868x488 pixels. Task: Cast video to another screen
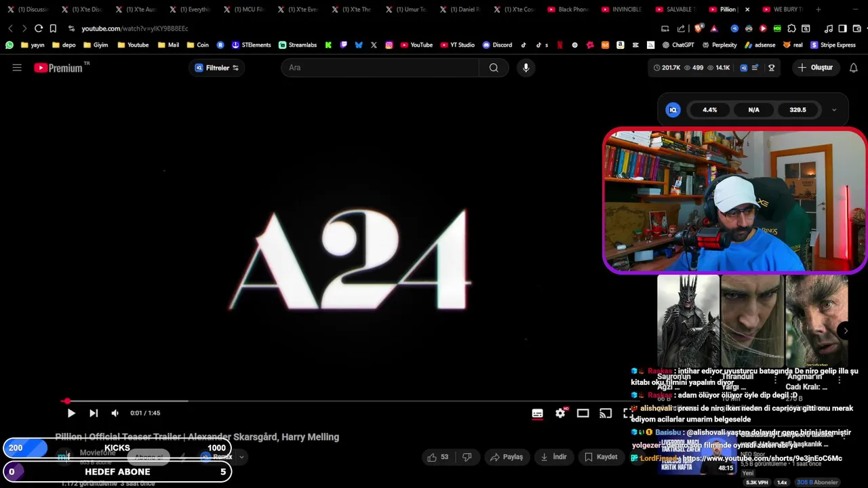pos(606,413)
